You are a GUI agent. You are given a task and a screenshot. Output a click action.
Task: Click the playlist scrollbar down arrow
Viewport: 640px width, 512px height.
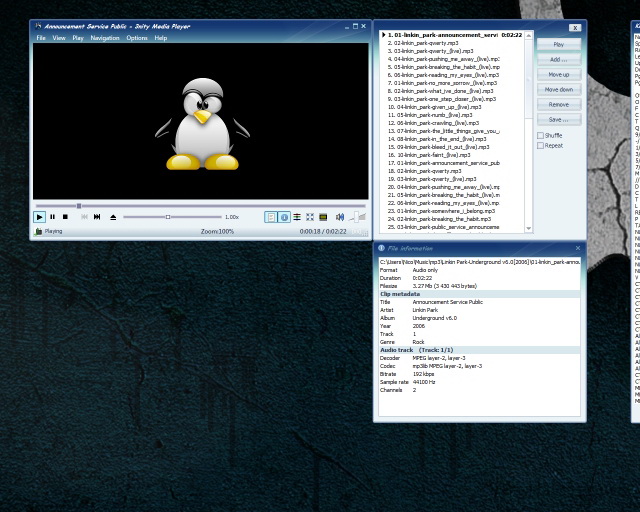pos(529,229)
